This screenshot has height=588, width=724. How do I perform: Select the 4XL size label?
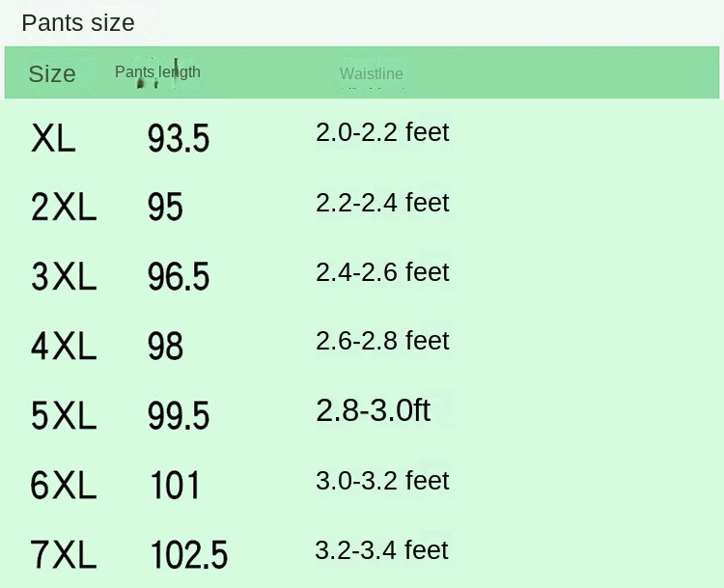point(64,346)
